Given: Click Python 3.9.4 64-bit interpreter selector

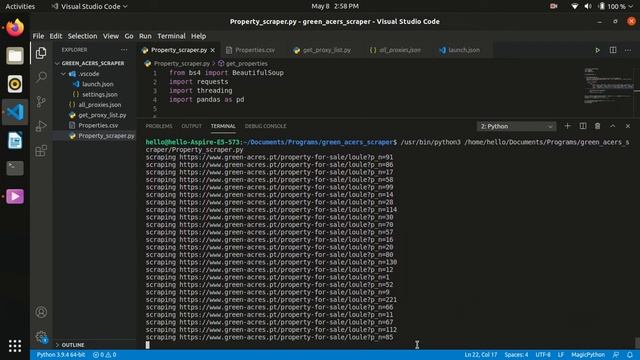Looking at the screenshot, I should 61,355.
